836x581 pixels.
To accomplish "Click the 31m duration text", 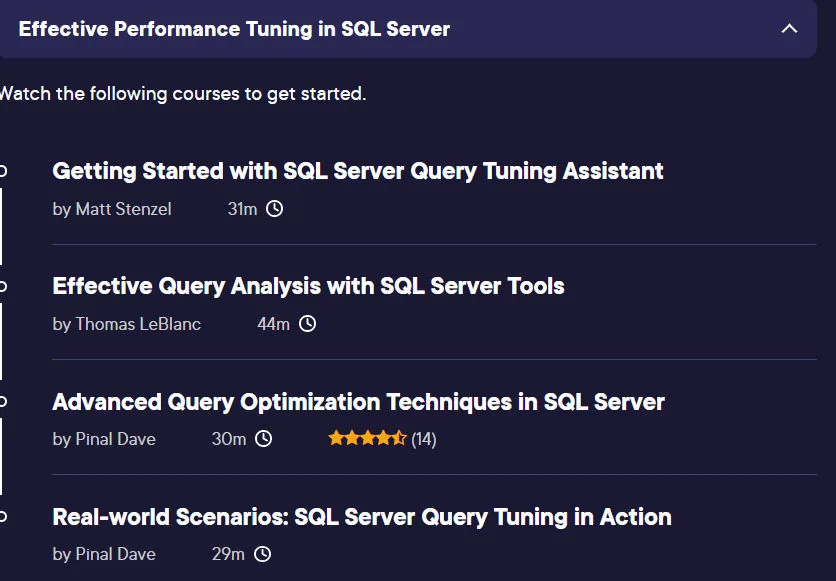I will click(243, 209).
